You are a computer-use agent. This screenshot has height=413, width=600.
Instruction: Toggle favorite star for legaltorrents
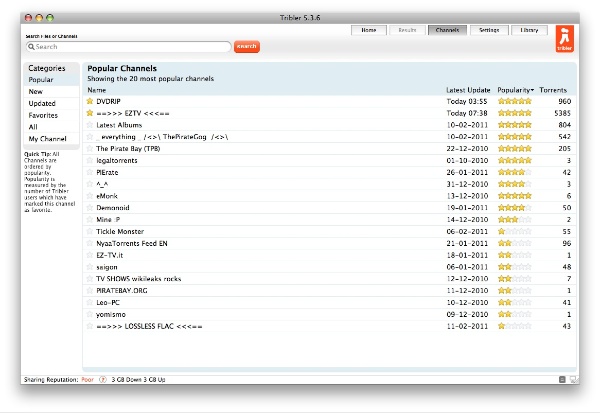[90, 160]
